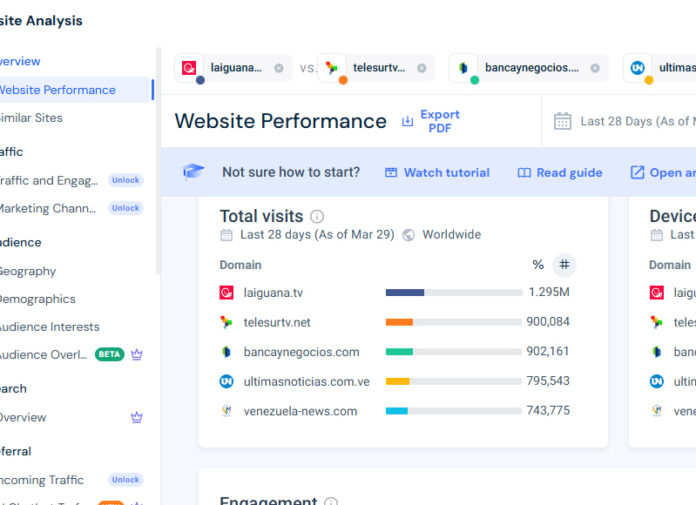Unlock Traffic and Engagement feature

[x=126, y=180]
